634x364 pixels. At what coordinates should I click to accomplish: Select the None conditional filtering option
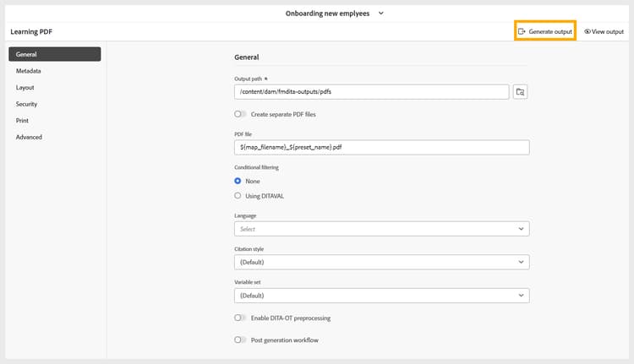[238, 182]
